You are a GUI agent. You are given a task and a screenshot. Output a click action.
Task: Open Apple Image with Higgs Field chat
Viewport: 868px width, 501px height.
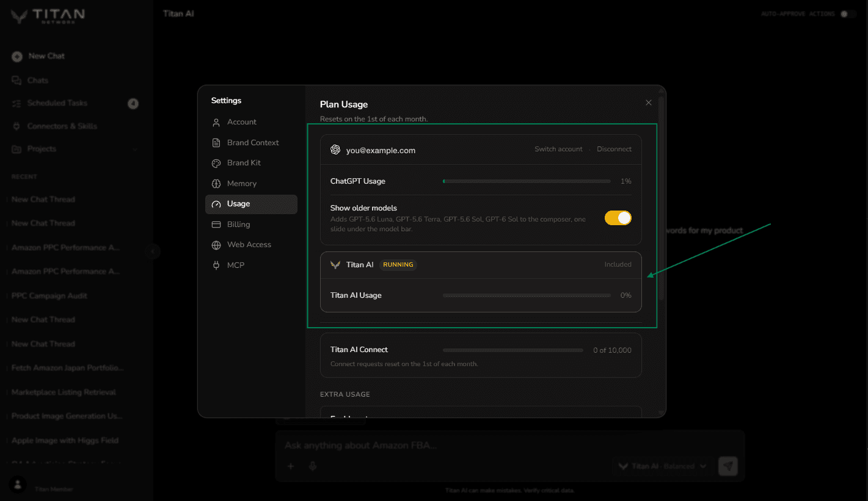coord(65,441)
